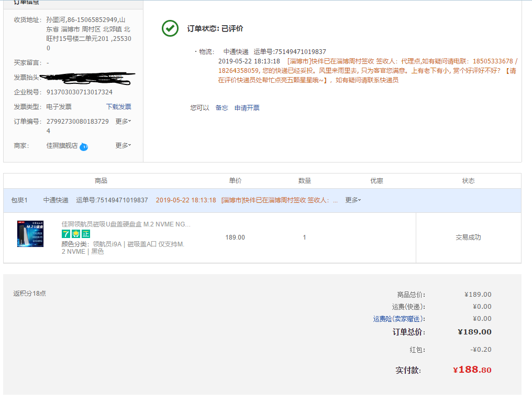
Task: Click the 下载发票 link
Action: [119, 107]
